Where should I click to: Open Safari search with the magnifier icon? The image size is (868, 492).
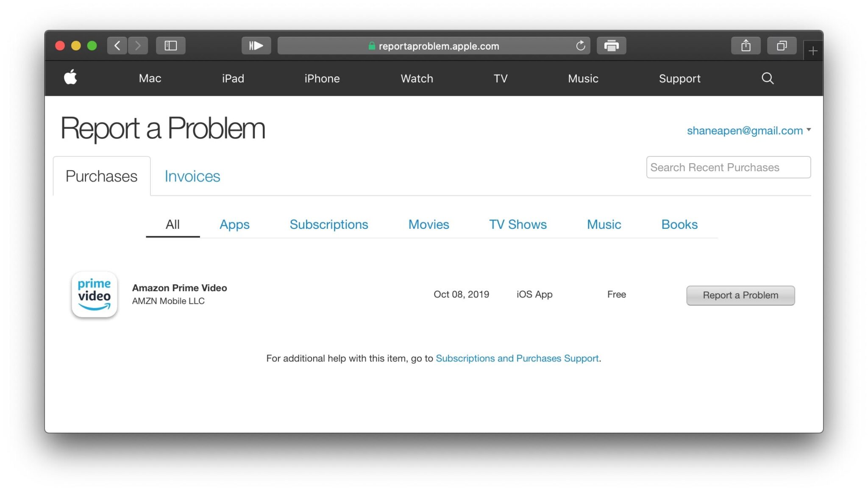767,78
